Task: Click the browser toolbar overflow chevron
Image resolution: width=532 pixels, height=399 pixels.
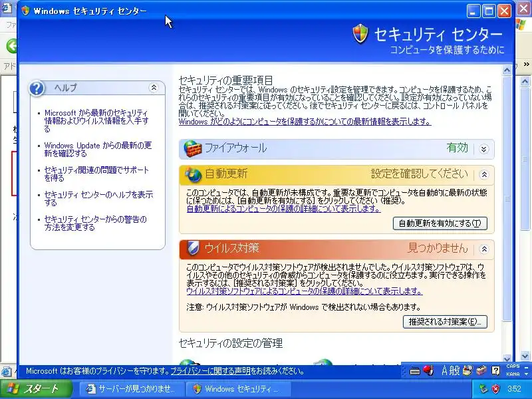Action: pos(526,64)
